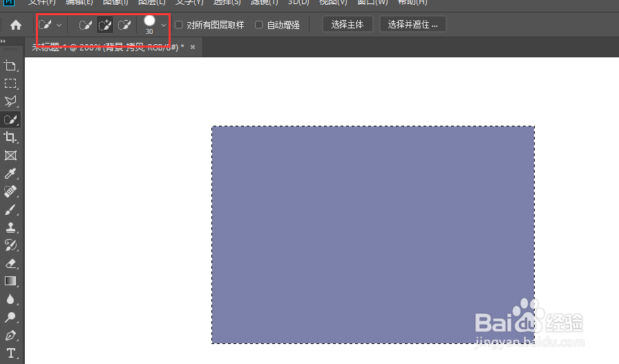Select the Eyedropper tool
Viewport: 619px width, 364px height.
tap(10, 173)
